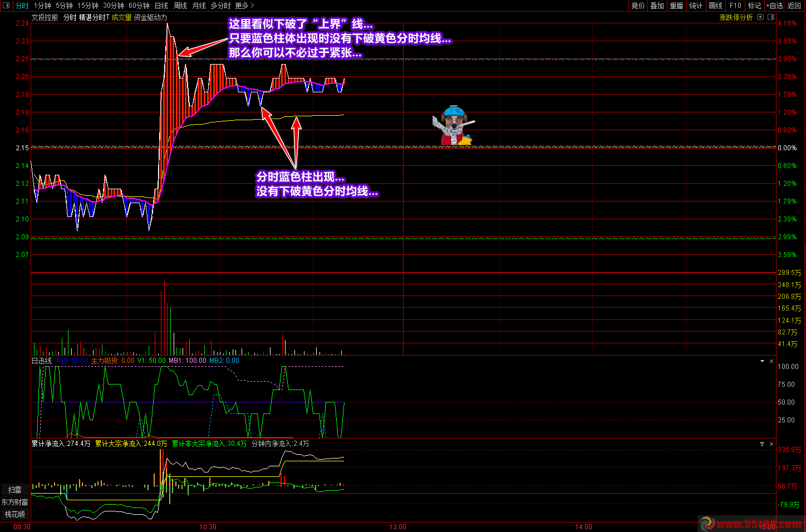Select the 成交量 indicator label

121,17
